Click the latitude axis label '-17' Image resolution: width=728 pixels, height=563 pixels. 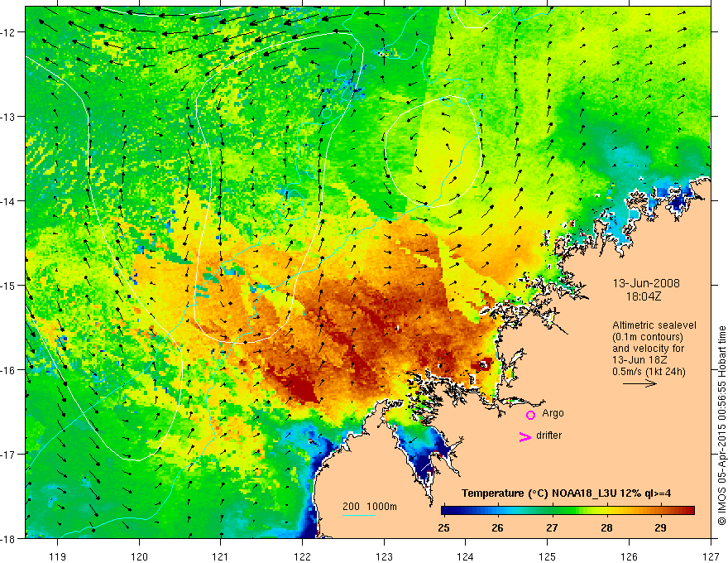[9, 454]
